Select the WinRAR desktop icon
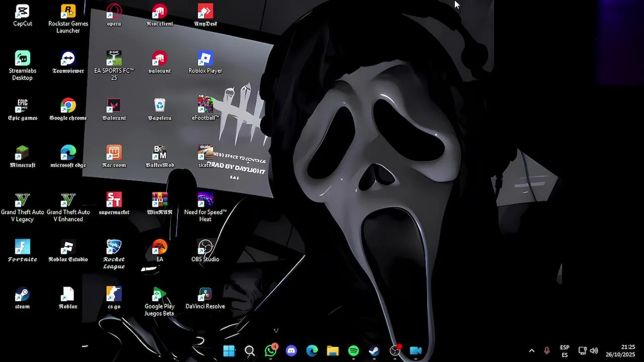This screenshot has width=644, height=362. point(159,204)
